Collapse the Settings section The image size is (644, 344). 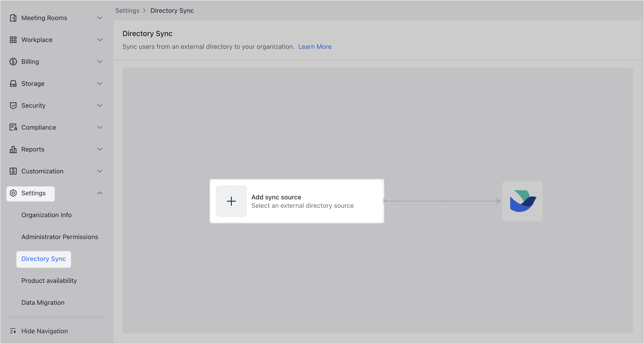(x=100, y=193)
